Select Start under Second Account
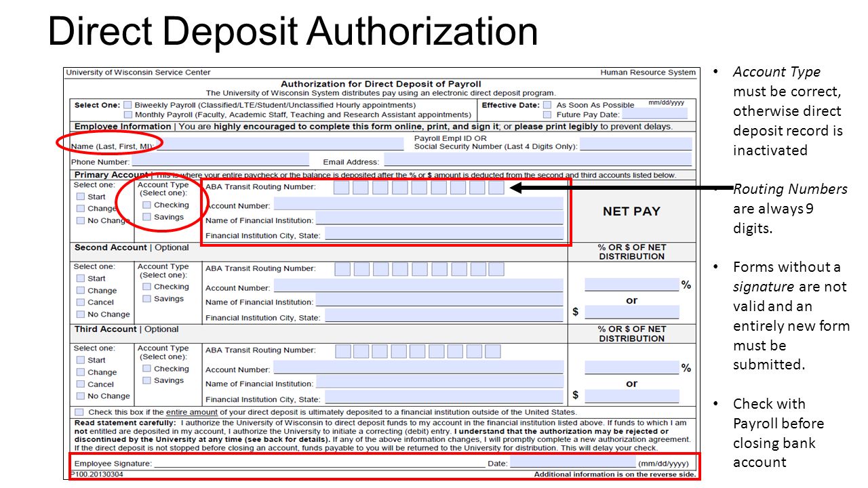Viewport: 868px width, 488px height. pyautogui.click(x=81, y=279)
